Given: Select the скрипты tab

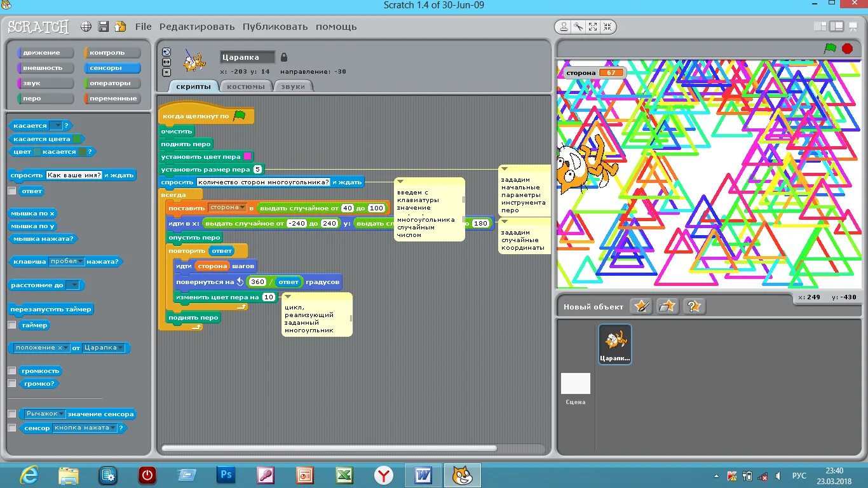Looking at the screenshot, I should click(193, 86).
